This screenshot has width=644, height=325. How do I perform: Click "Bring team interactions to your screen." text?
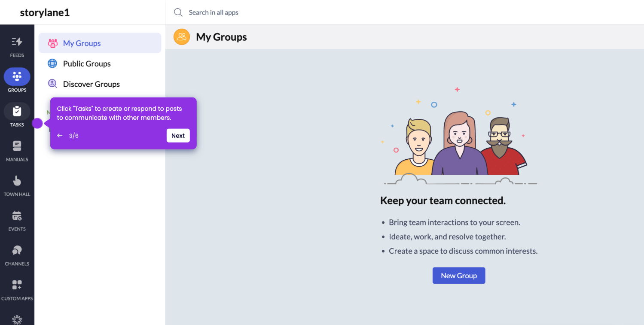pyautogui.click(x=455, y=222)
